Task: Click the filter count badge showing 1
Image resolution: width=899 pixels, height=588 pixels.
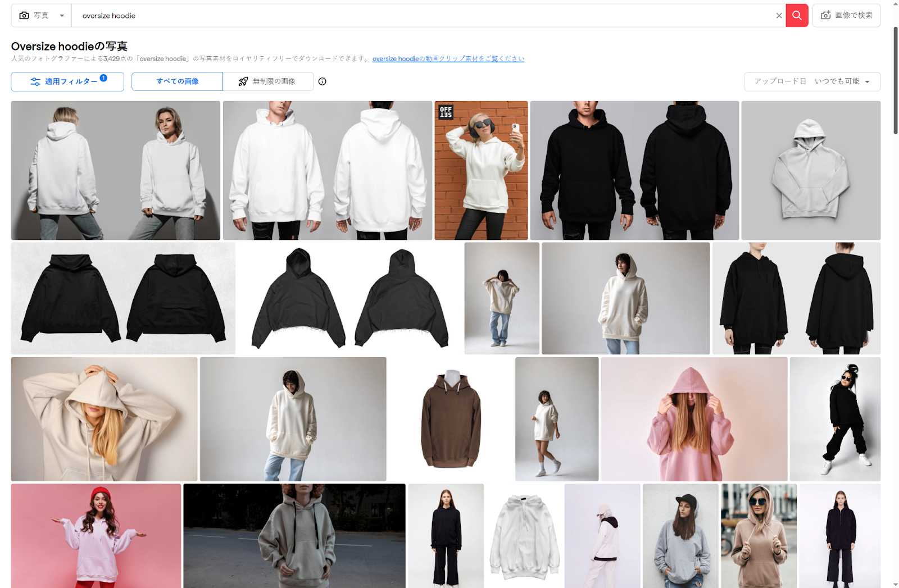Action: coord(103,78)
